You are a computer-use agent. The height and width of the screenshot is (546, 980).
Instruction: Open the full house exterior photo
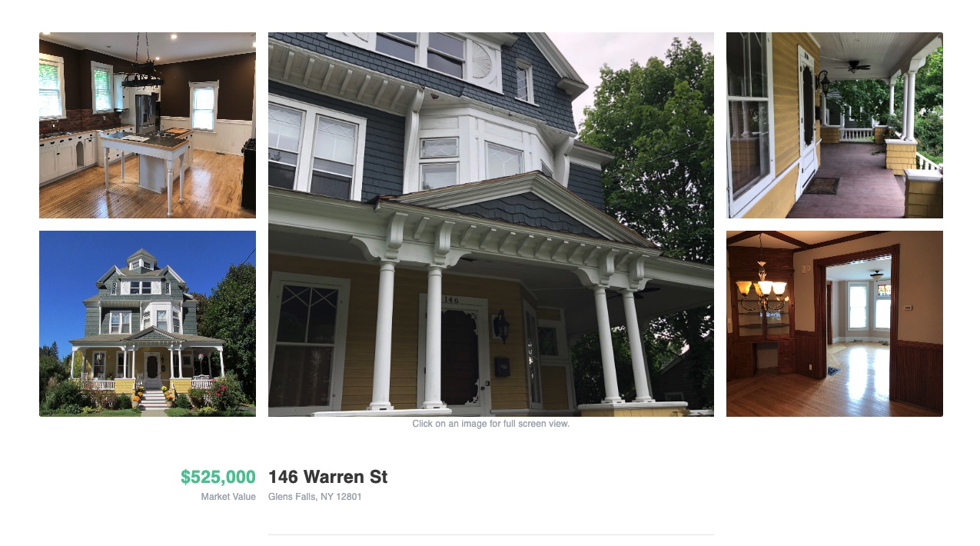coord(148,324)
